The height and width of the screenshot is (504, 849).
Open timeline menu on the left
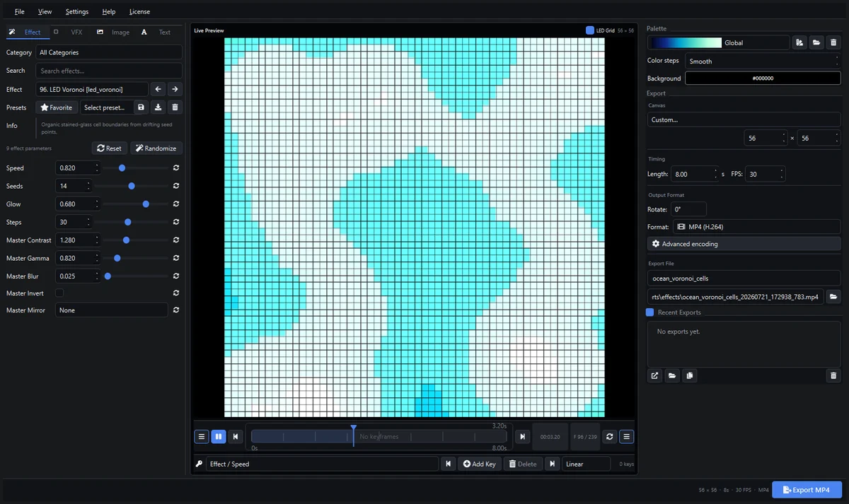(202, 437)
